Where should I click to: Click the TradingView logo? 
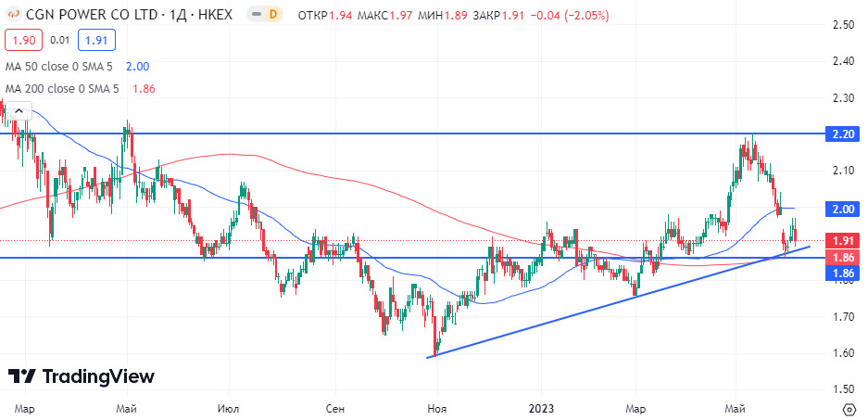pyautogui.click(x=82, y=376)
